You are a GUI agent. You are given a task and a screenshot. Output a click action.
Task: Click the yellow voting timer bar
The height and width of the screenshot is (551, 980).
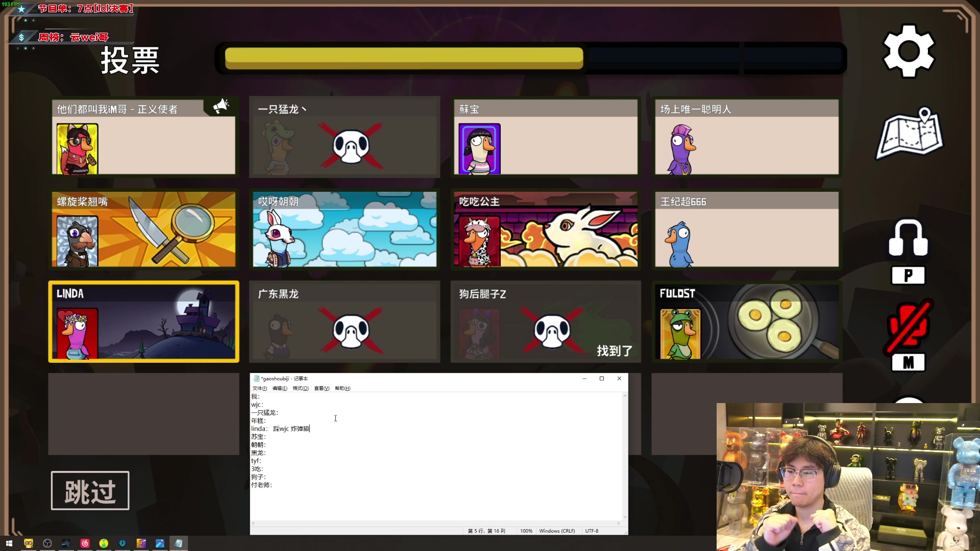[403, 58]
